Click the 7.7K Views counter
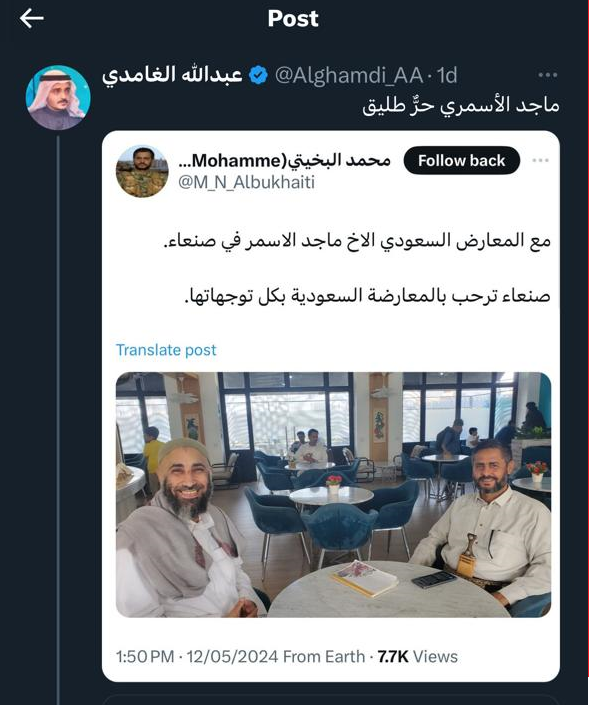The image size is (589, 705). click(x=418, y=656)
